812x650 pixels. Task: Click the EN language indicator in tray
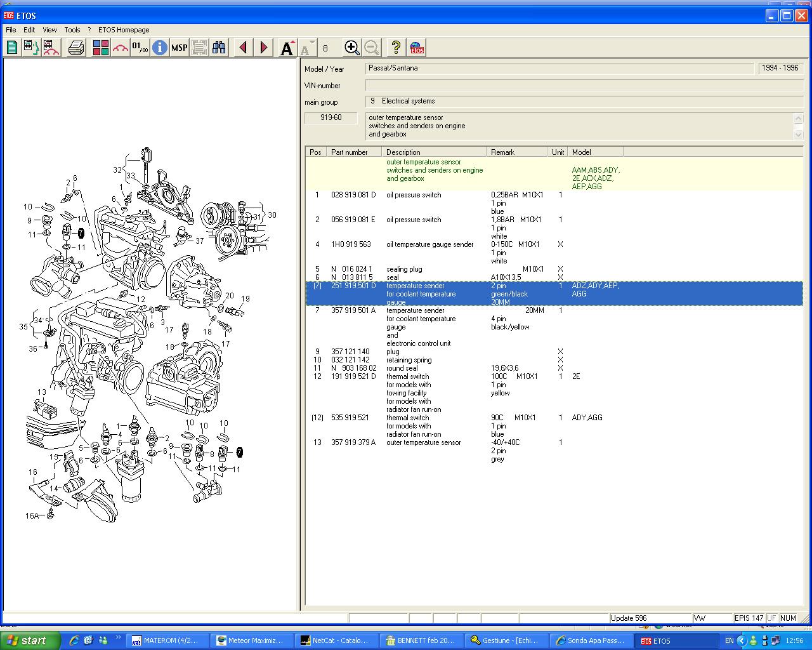pyautogui.click(x=729, y=640)
